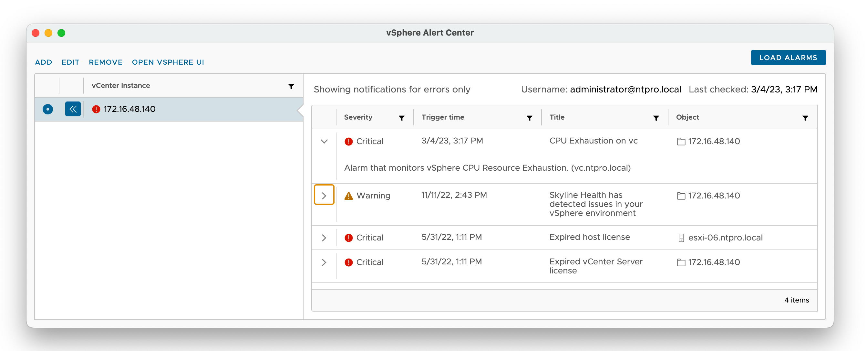Expand the Skyline Health warning row
Image resolution: width=868 pixels, height=351 pixels.
(x=324, y=195)
